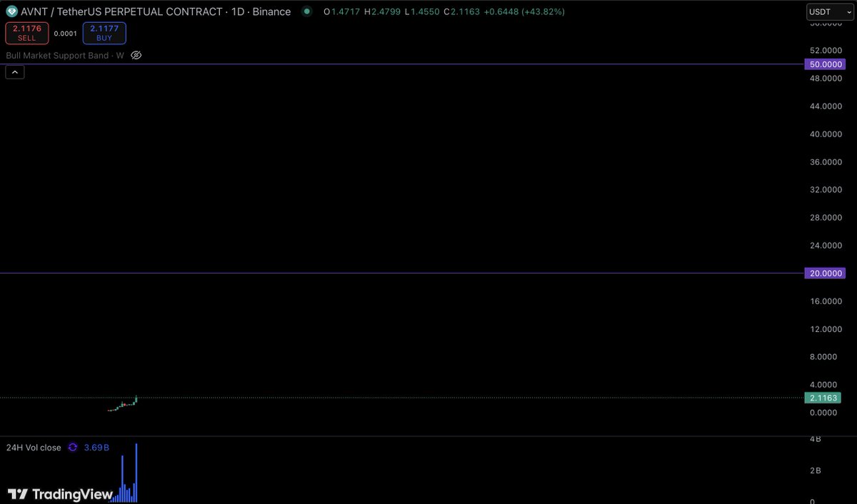Click the AVNT symbol logo icon
The height and width of the screenshot is (504, 857).
tap(12, 11)
